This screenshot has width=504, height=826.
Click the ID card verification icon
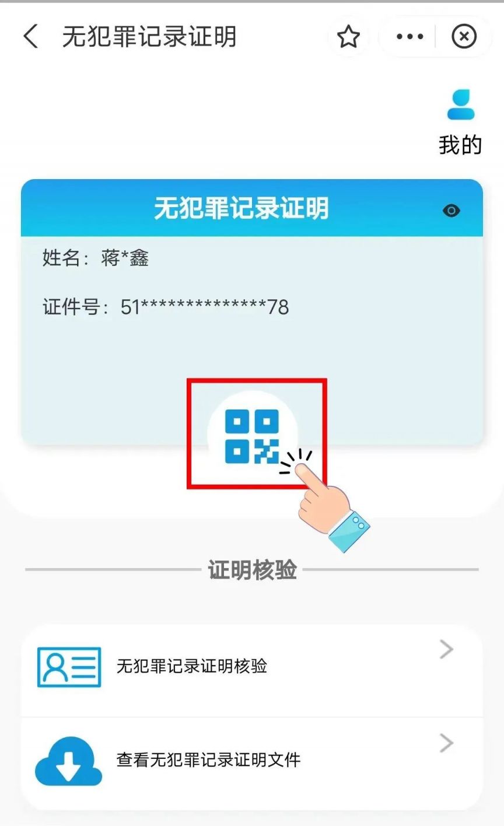click(x=69, y=667)
